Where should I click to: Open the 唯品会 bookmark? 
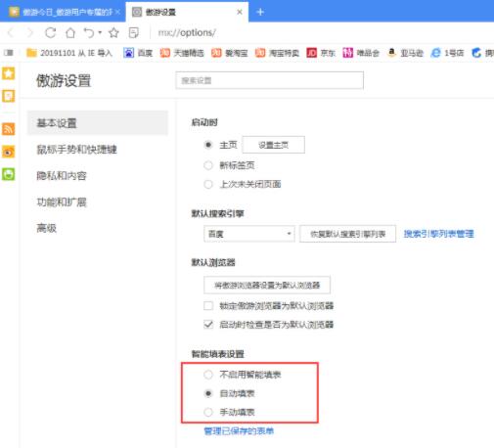coord(361,53)
